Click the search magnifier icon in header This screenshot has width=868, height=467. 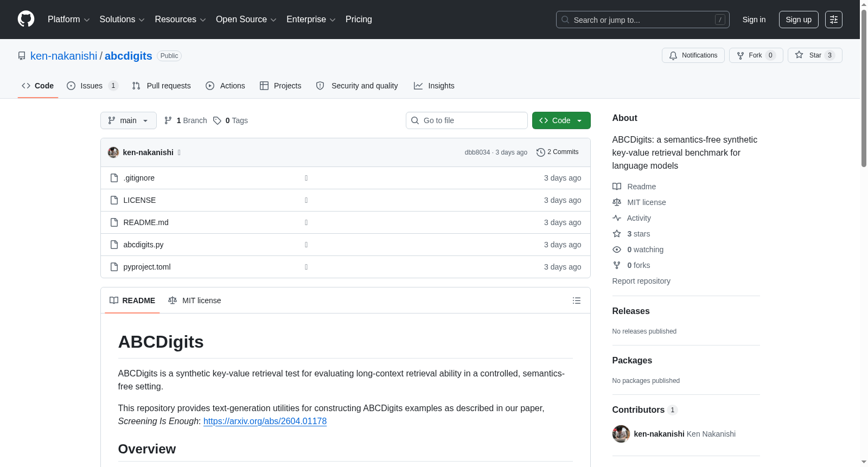click(x=565, y=20)
